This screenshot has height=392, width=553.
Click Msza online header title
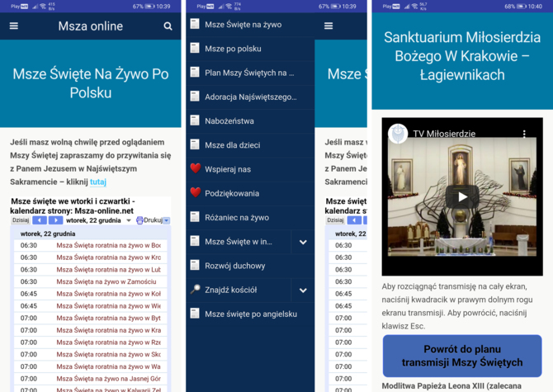91,26
